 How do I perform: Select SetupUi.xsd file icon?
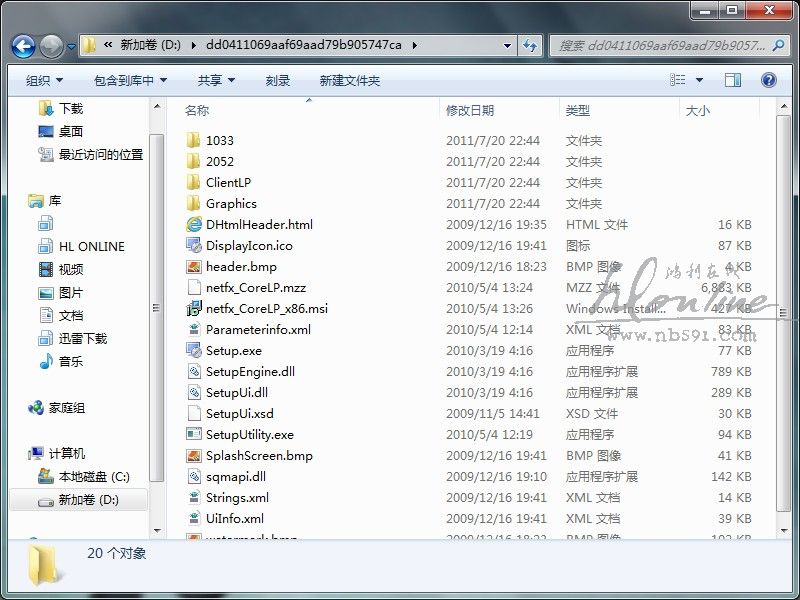(194, 413)
